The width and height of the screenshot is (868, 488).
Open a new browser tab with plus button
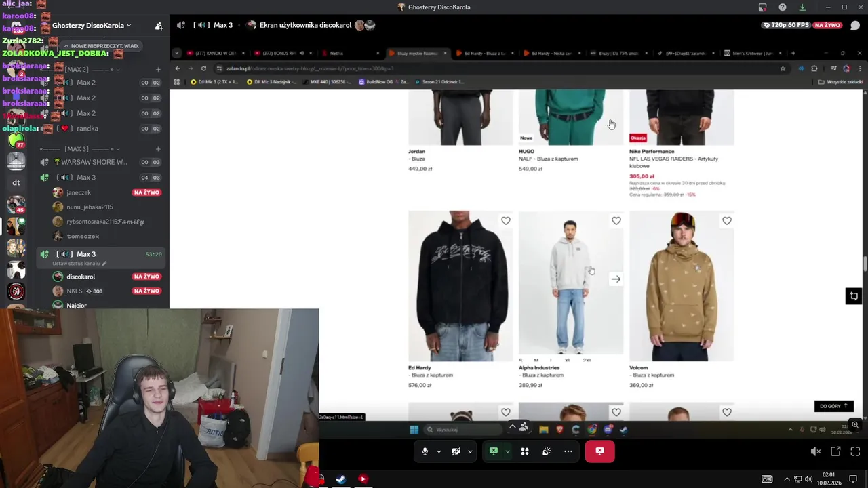(x=793, y=53)
